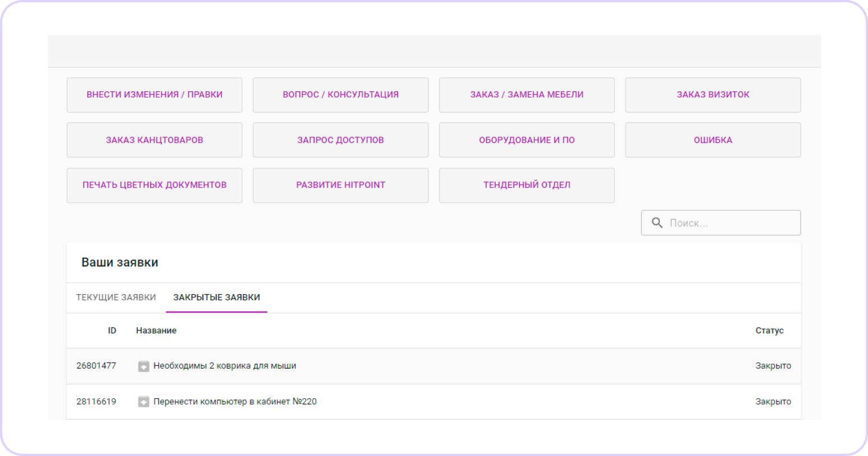Image resolution: width=868 pixels, height=456 pixels.
Task: Open the ЗАПРОС ДОСТУПОВ request
Action: click(340, 140)
